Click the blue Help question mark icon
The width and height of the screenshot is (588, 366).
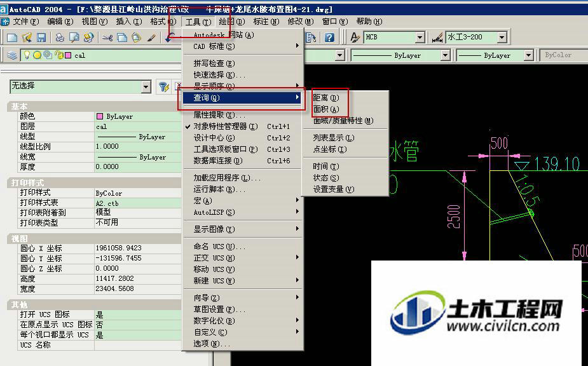[x=330, y=37]
